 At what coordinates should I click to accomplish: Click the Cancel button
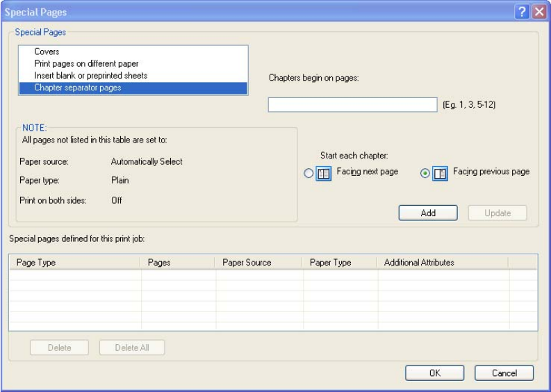pyautogui.click(x=504, y=373)
